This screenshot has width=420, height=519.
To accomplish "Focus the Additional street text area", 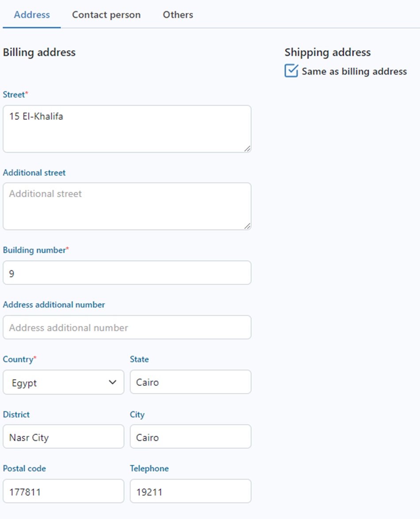I will click(127, 206).
